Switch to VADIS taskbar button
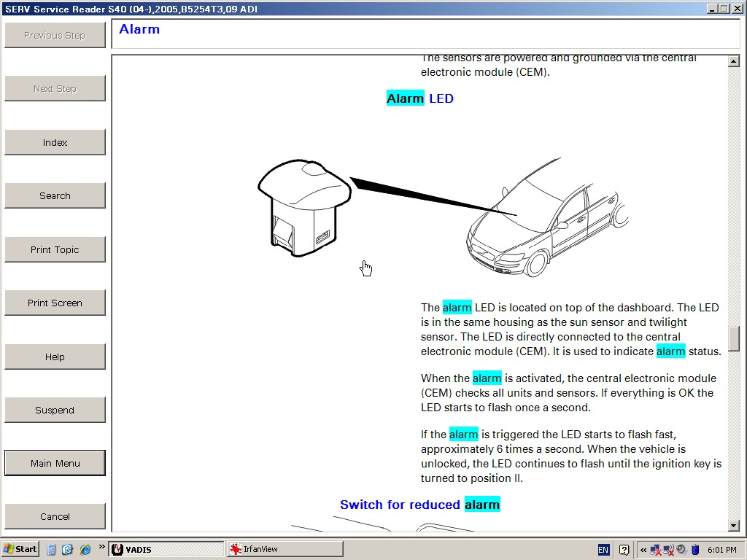 coord(166,549)
